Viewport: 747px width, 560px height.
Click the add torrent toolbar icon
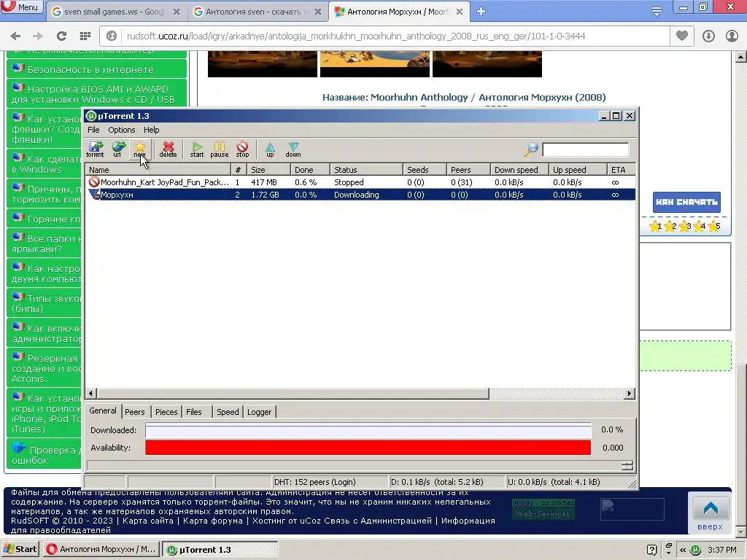(96, 149)
